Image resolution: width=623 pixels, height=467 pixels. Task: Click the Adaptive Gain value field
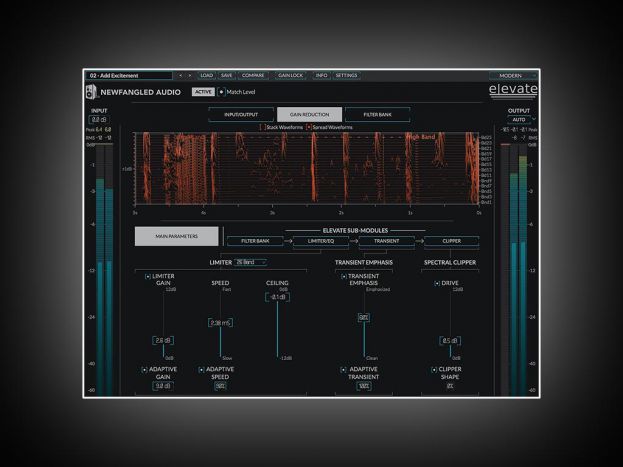pyautogui.click(x=163, y=386)
